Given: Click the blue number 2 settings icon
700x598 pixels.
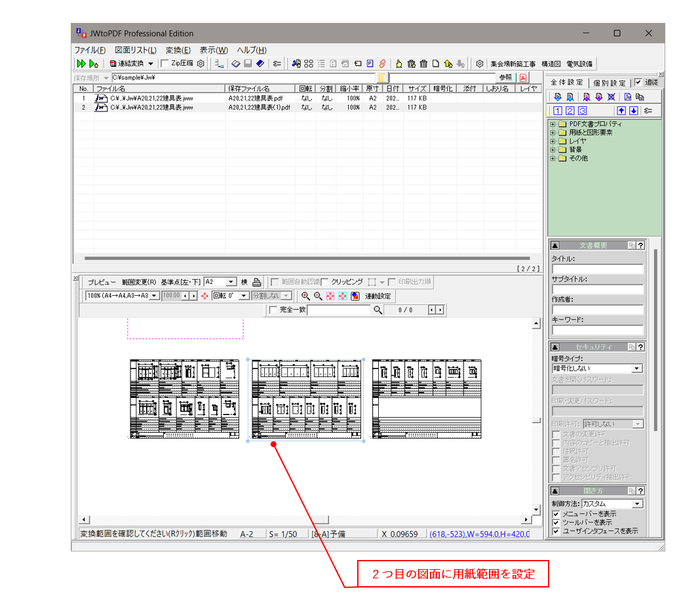Looking at the screenshot, I should [x=570, y=111].
